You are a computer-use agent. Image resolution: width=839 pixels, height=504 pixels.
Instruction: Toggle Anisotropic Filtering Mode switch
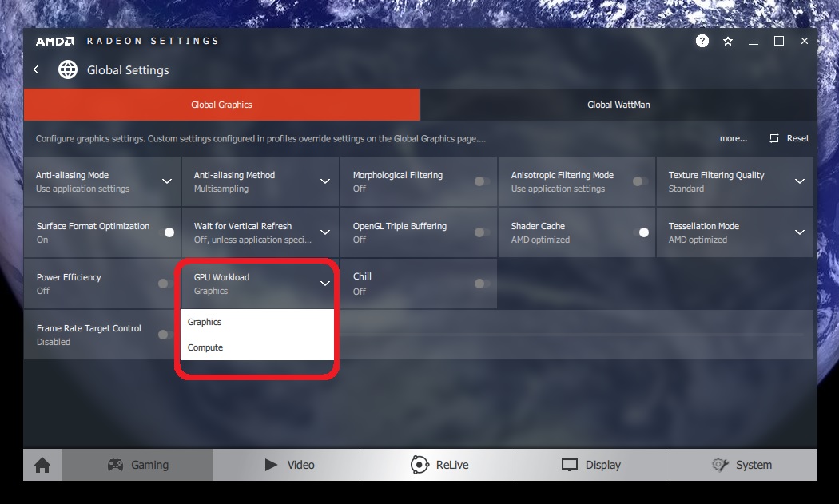click(x=641, y=181)
